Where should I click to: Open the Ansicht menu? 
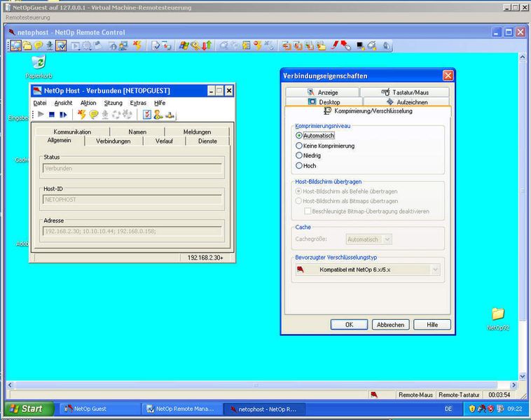tap(63, 103)
